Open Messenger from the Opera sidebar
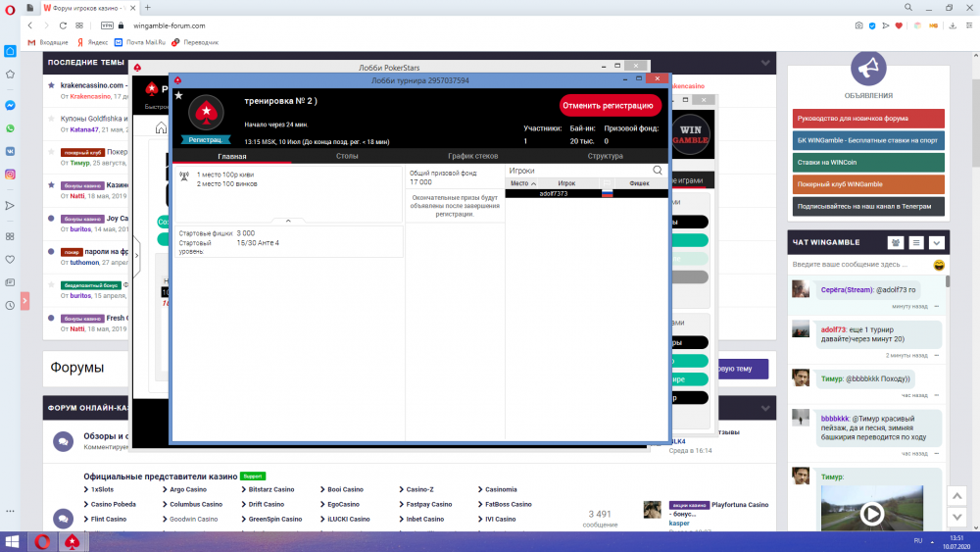This screenshot has height=552, width=980. pyautogui.click(x=10, y=105)
